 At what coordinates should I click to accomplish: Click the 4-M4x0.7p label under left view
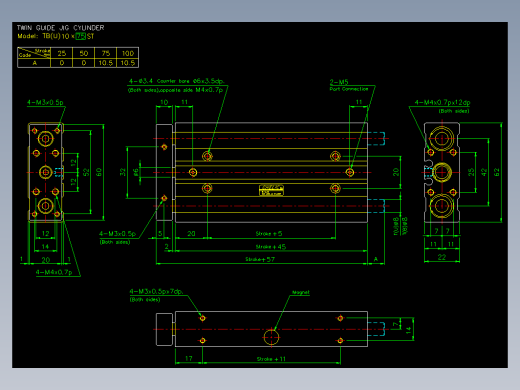(x=54, y=272)
